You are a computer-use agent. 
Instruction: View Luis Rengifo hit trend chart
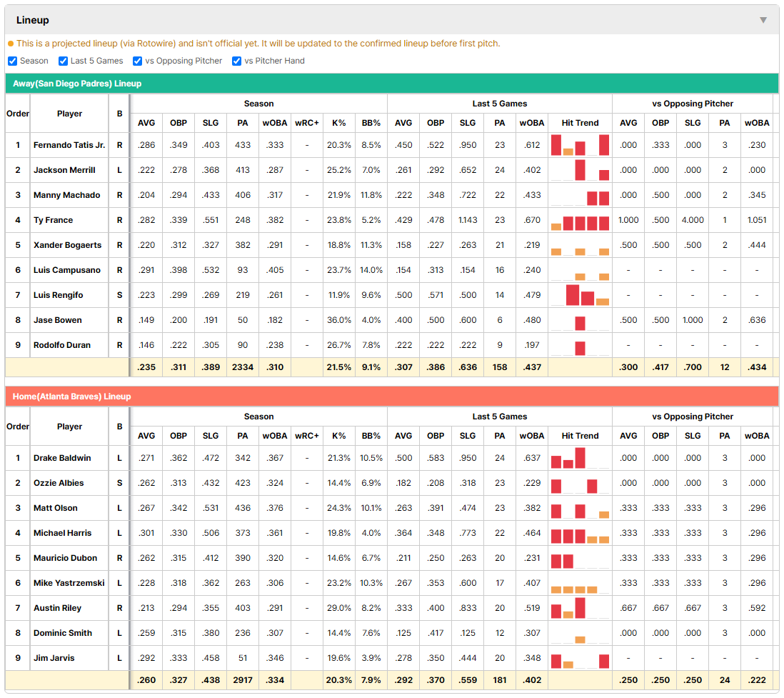[580, 295]
